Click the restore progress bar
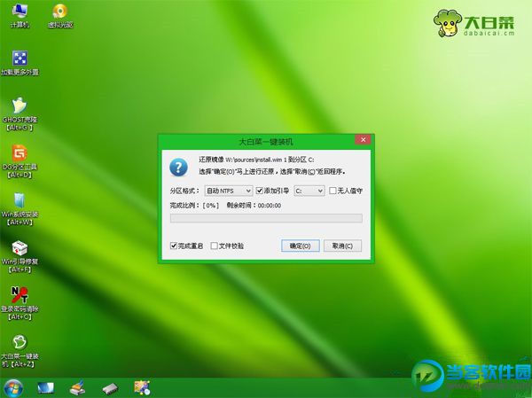Image resolution: width=532 pixels, height=398 pixels. [266, 218]
